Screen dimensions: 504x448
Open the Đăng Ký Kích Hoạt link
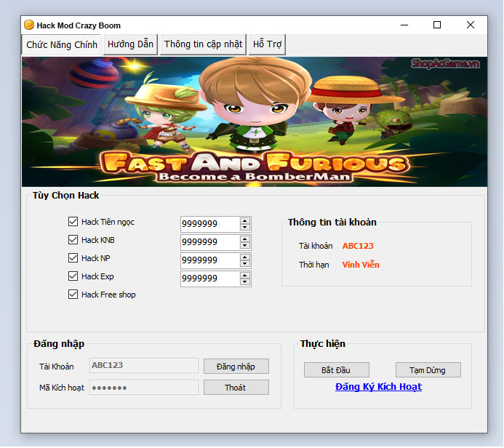tap(378, 387)
